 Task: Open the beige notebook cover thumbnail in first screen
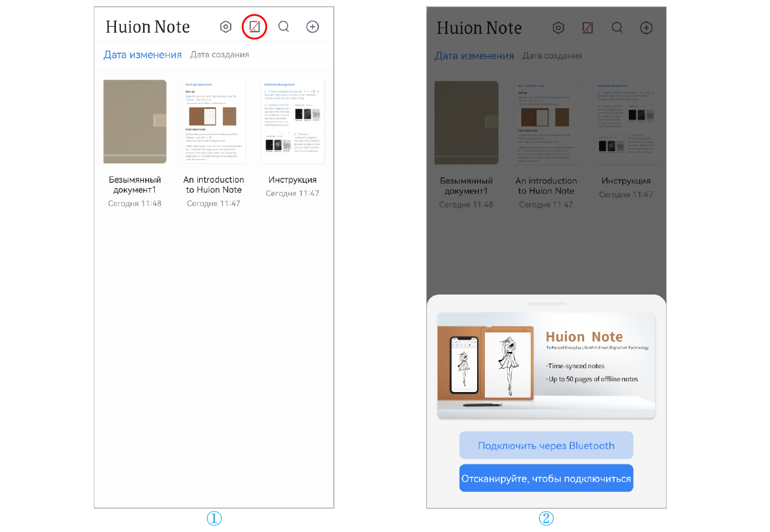click(135, 121)
